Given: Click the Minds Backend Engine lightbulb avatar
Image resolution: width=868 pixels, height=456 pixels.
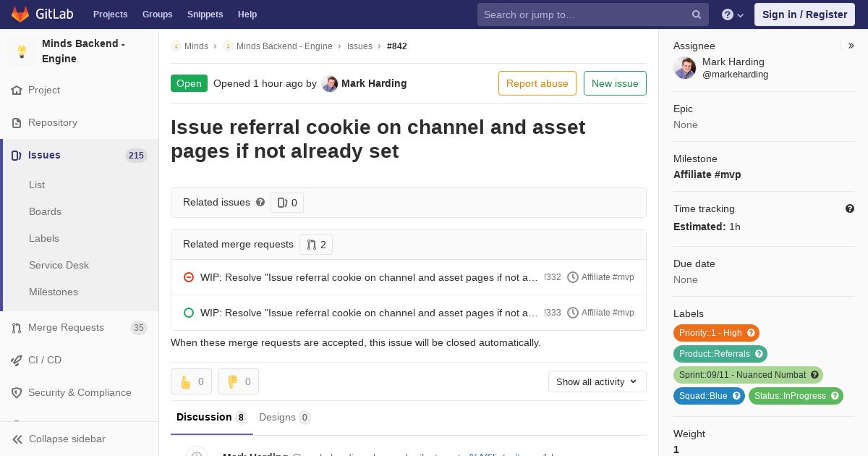Looking at the screenshot, I should click(x=22, y=51).
